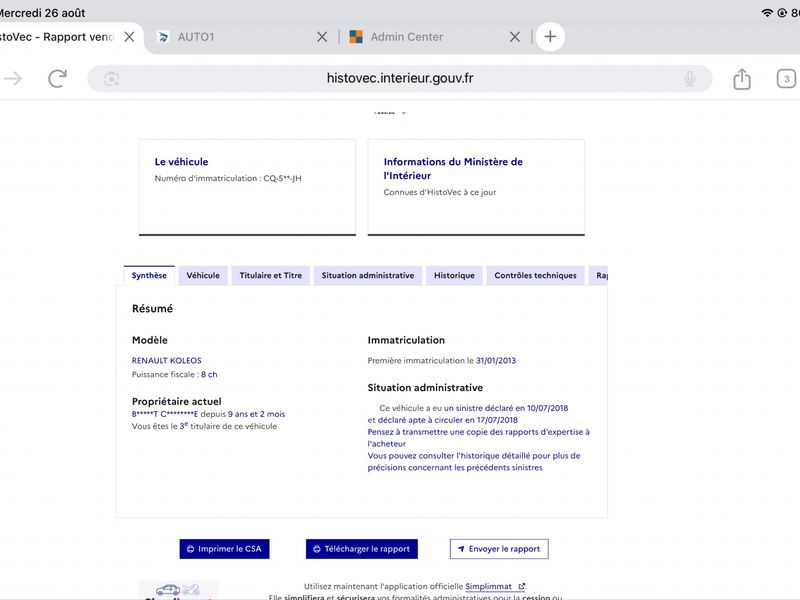Reload the page with the refresh icon
800x600 pixels.
pyautogui.click(x=58, y=79)
